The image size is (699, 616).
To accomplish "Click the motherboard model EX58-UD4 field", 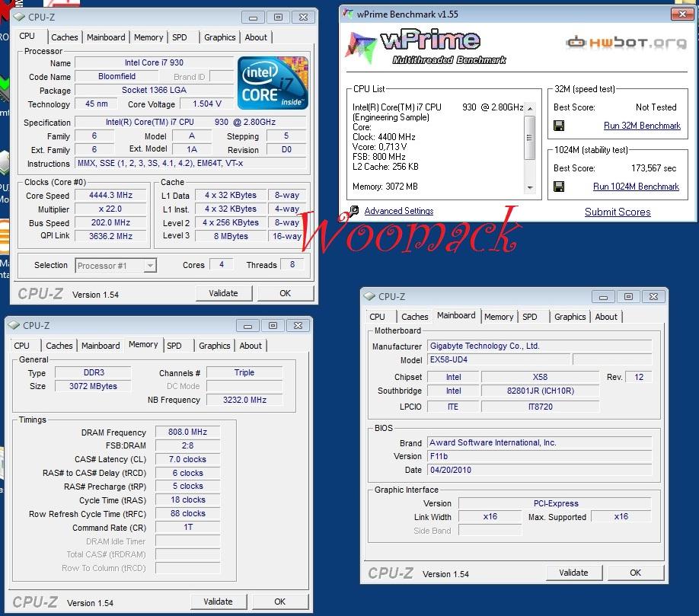I will click(x=499, y=359).
